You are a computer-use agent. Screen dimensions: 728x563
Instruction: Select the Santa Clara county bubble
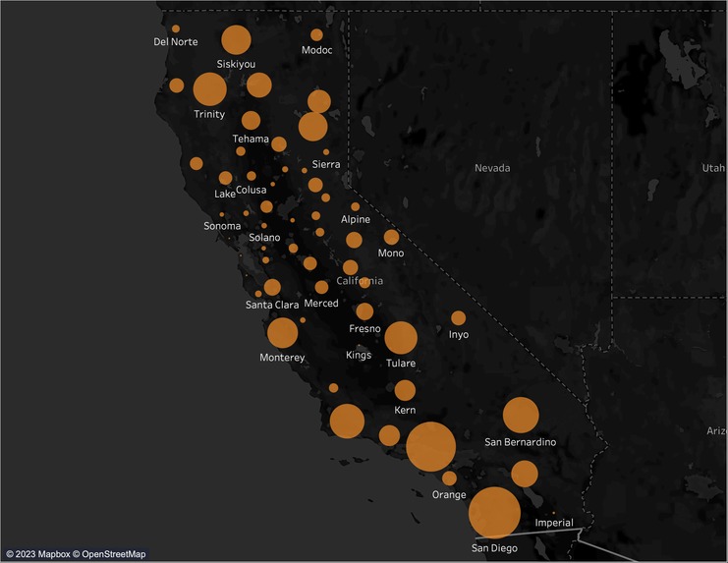tap(272, 287)
